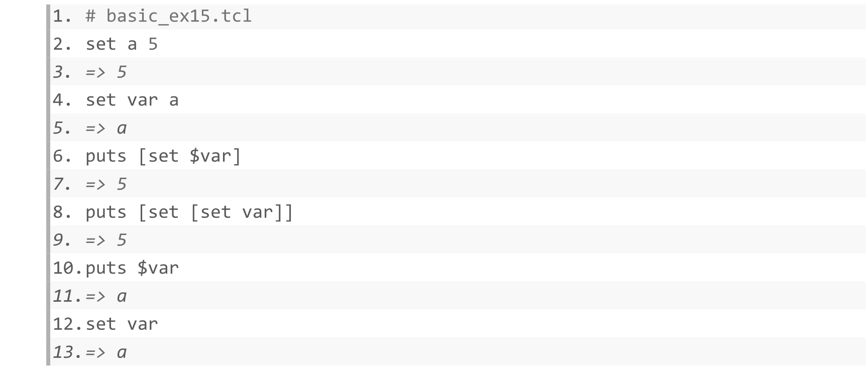
Task: Select output line 7 showing 5
Action: [x=106, y=184]
